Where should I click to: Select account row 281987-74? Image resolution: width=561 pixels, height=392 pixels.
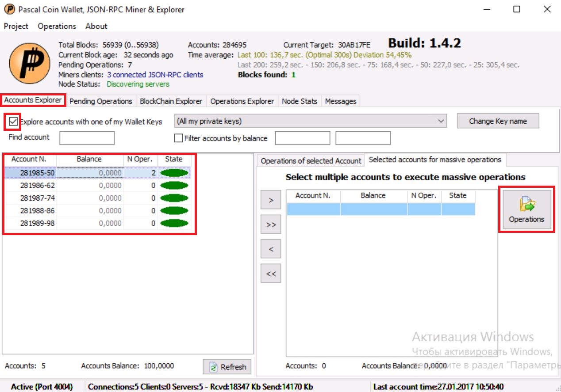point(97,198)
